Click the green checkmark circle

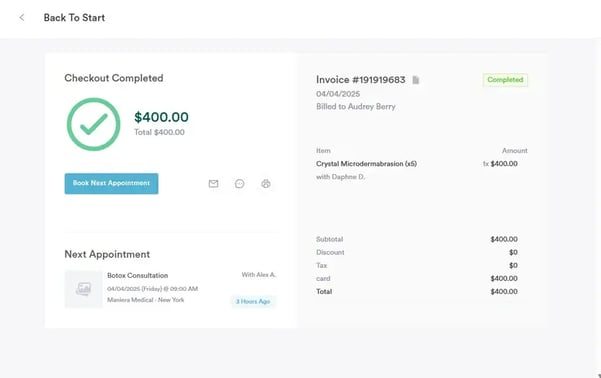pos(94,124)
